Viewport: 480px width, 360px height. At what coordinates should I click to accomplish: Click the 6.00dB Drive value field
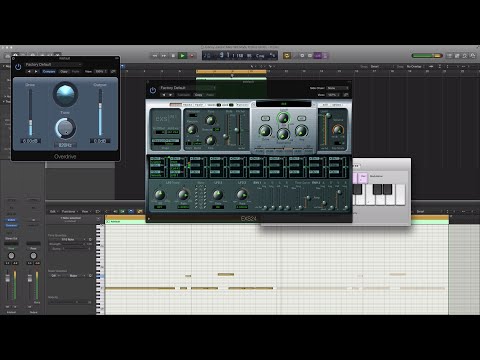tap(30, 141)
